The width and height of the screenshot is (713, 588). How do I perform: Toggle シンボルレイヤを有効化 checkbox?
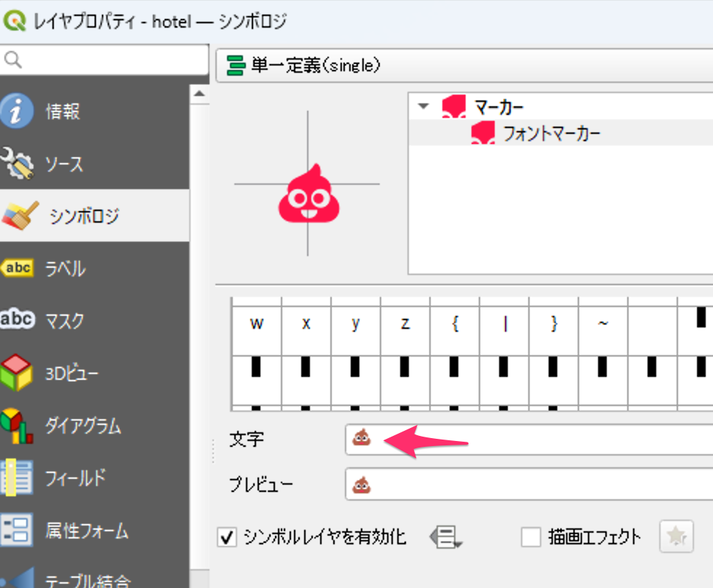coord(227,537)
